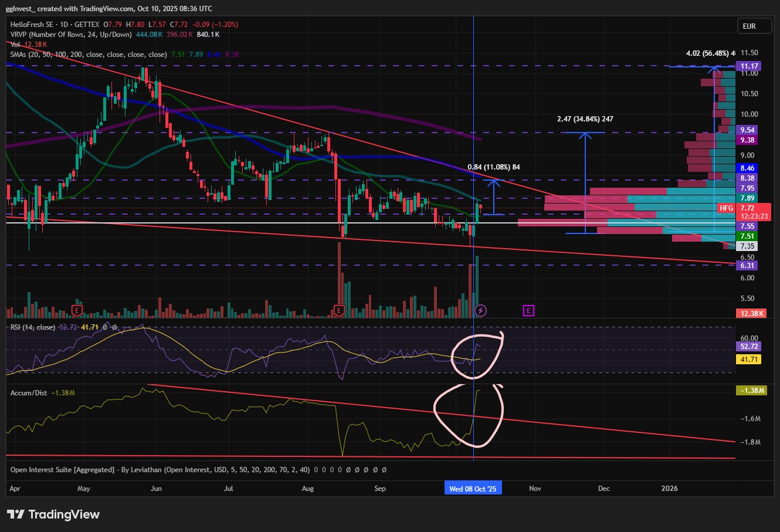Click the -1.6M Accum/Dist scale tick
This screenshot has width=780, height=532.
[751, 419]
